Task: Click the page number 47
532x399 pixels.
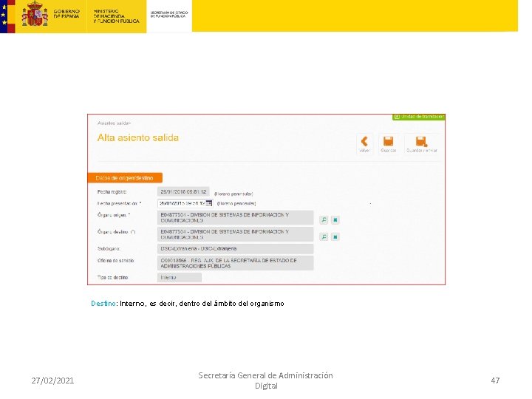Action: tap(495, 381)
